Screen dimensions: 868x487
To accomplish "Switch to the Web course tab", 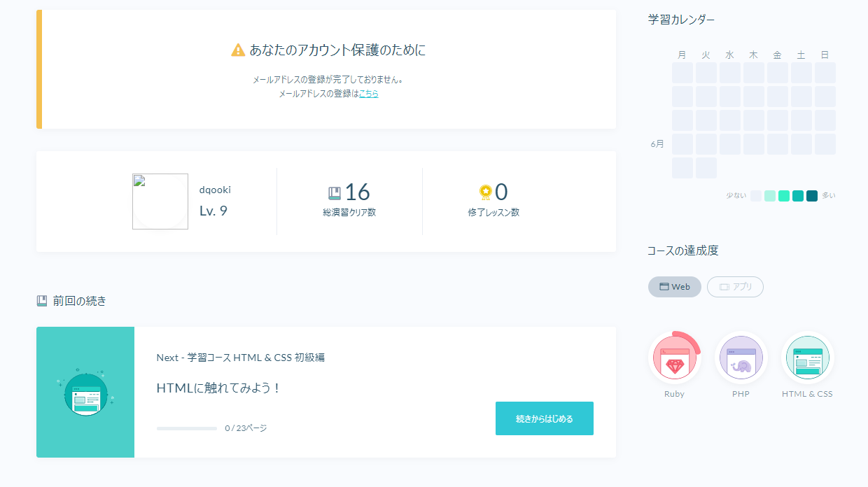I will 675,287.
